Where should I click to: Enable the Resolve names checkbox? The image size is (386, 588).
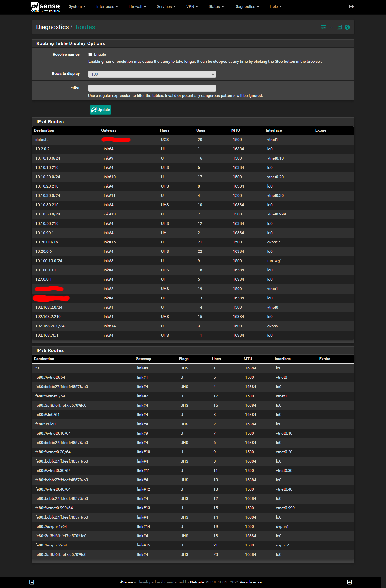[90, 55]
